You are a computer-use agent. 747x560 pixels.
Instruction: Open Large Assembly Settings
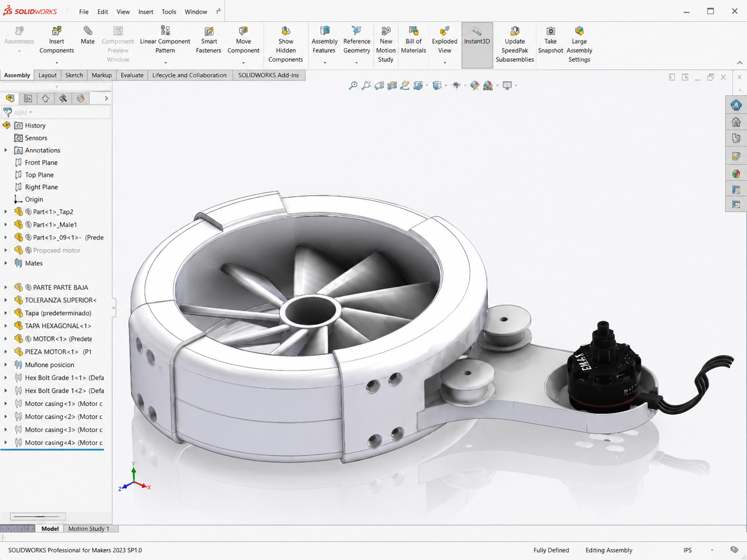579,44
